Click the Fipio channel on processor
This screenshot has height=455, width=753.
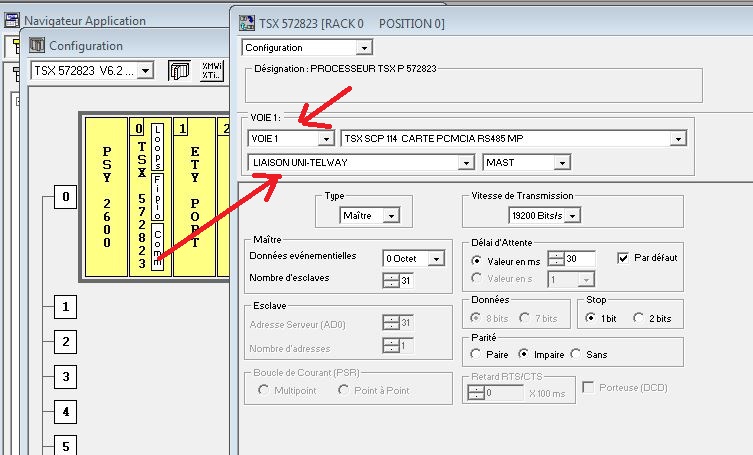click(x=158, y=197)
